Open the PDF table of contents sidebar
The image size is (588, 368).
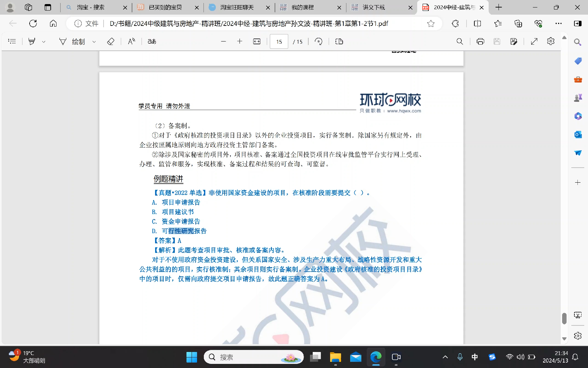tap(12, 42)
